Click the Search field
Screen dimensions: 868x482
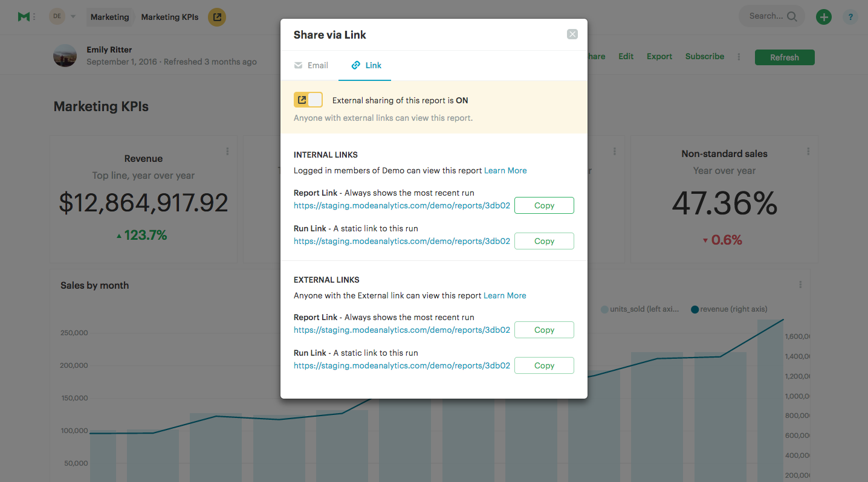[772, 16]
